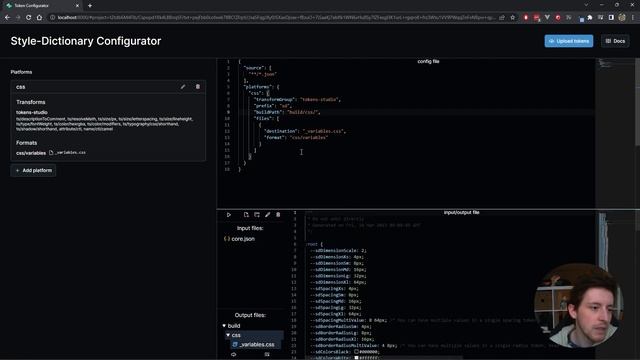Click the new file icon in file toolbar
640x360 pixels.
pyautogui.click(x=246, y=215)
